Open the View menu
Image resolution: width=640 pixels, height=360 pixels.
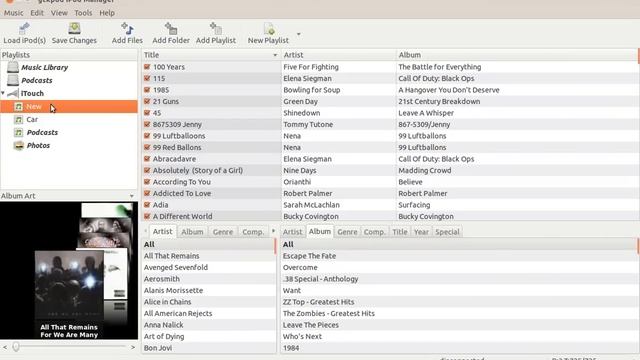[59, 13]
